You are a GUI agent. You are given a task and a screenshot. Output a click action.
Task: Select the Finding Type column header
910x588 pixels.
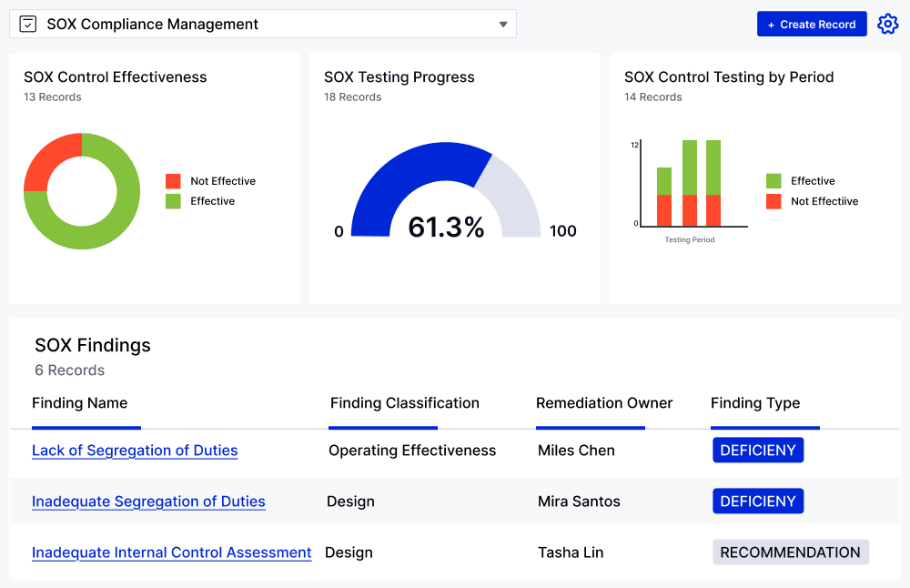(755, 403)
